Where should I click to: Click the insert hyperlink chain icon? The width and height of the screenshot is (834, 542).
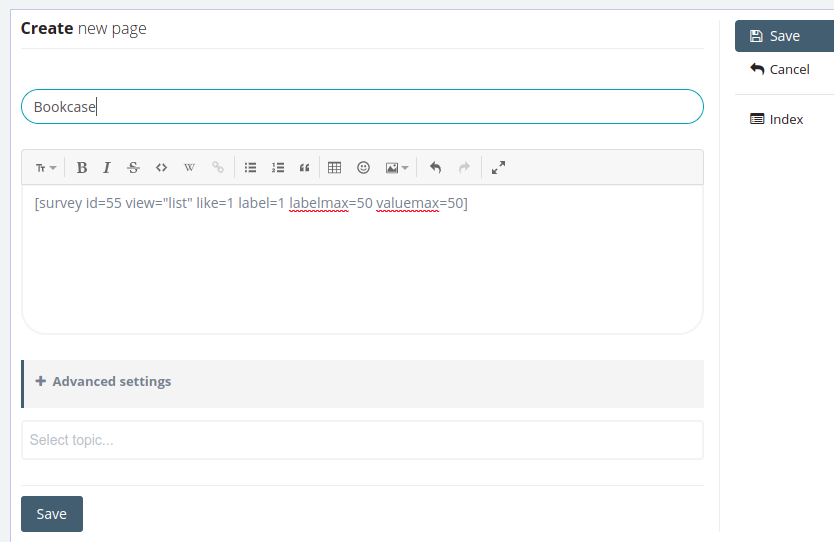[x=218, y=168]
